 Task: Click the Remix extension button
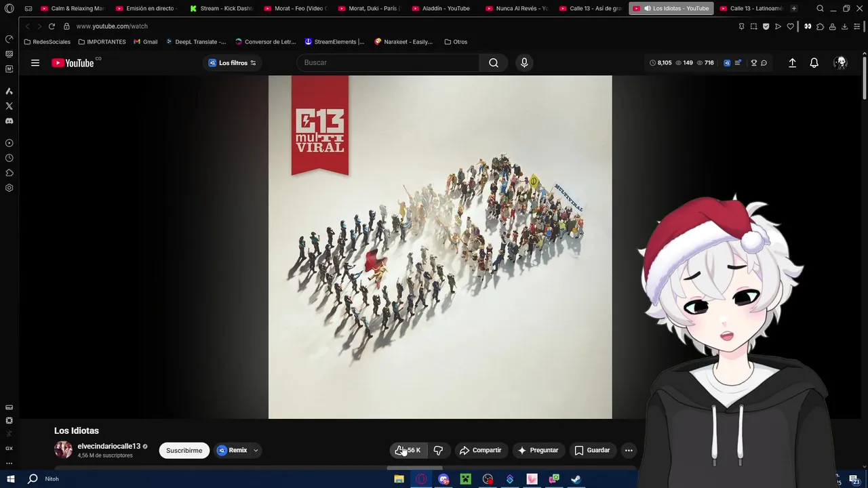click(233, 450)
